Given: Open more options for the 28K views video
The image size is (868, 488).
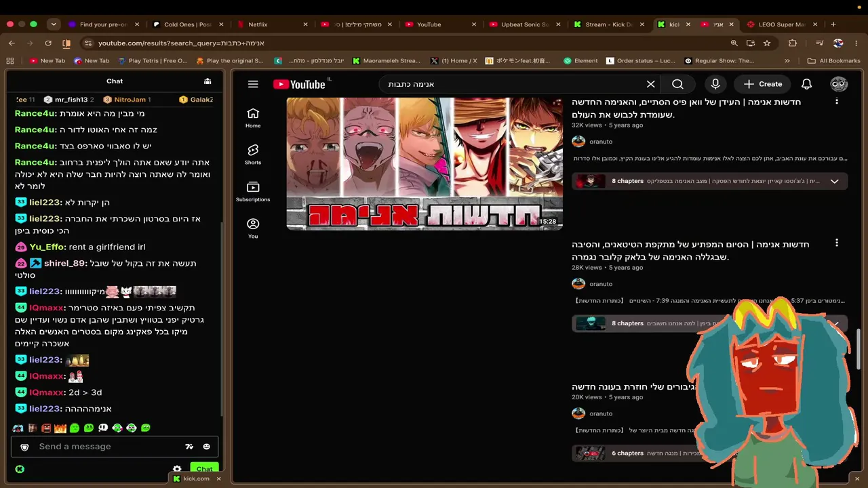Looking at the screenshot, I should point(836,243).
